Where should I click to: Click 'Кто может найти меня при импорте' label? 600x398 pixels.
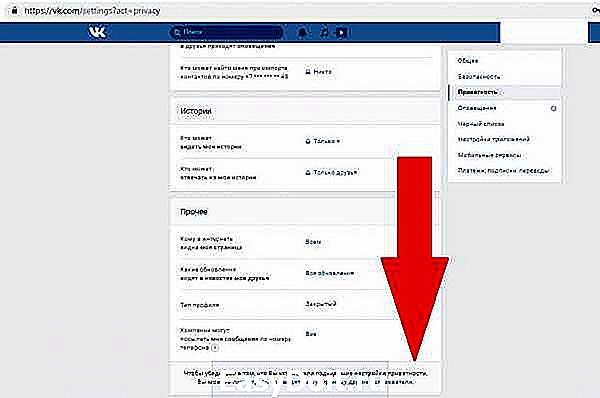234,72
